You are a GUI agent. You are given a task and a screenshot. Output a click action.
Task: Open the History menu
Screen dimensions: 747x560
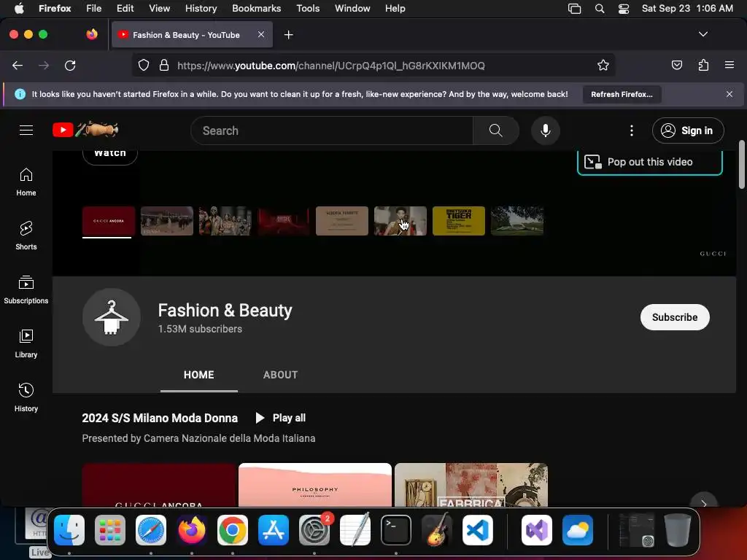[x=201, y=9]
